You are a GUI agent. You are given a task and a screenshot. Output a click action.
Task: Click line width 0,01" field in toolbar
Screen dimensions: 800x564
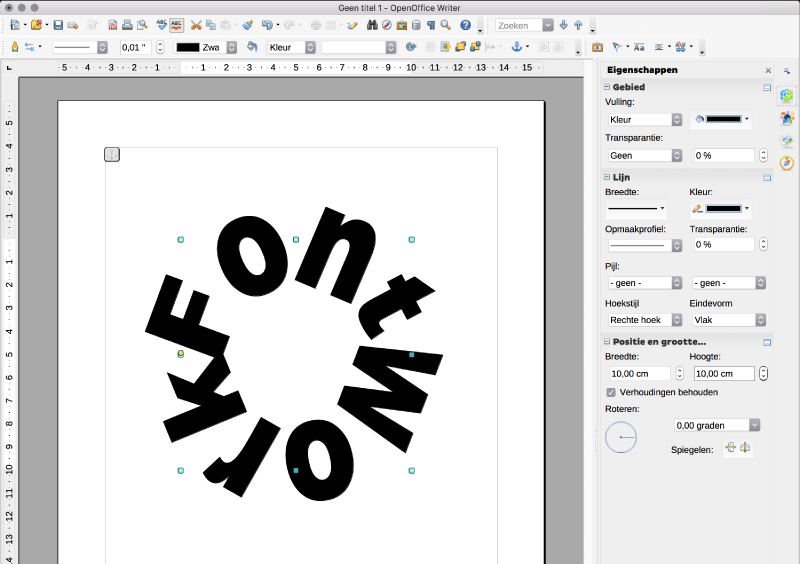[136, 47]
